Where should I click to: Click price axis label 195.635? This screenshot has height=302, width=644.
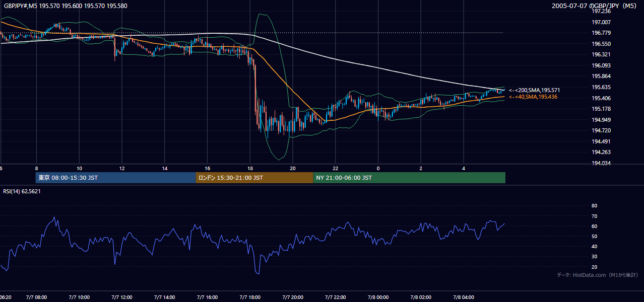602,87
